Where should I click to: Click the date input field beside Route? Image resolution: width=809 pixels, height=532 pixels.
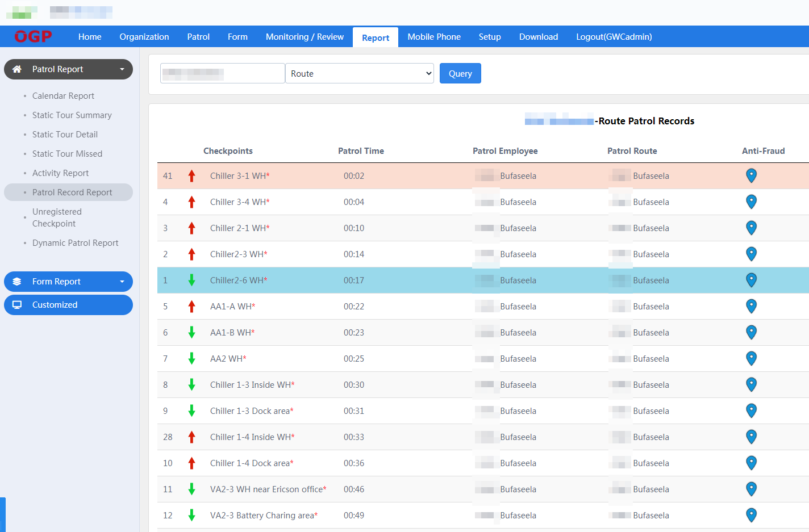(x=222, y=74)
